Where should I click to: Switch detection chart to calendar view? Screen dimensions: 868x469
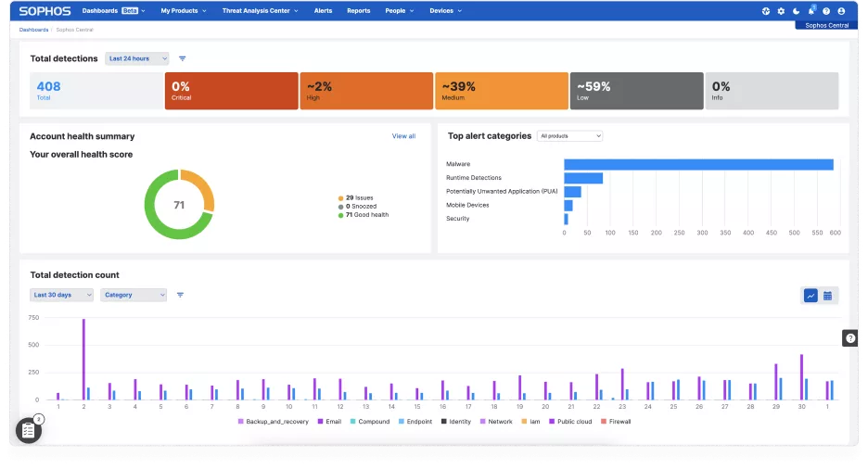coord(828,296)
